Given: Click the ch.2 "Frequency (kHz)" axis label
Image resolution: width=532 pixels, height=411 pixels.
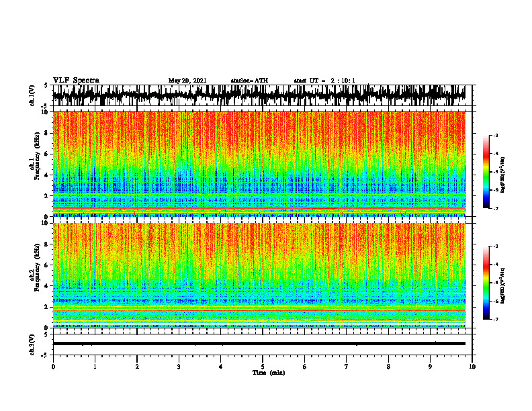Looking at the screenshot, I should [37, 267].
